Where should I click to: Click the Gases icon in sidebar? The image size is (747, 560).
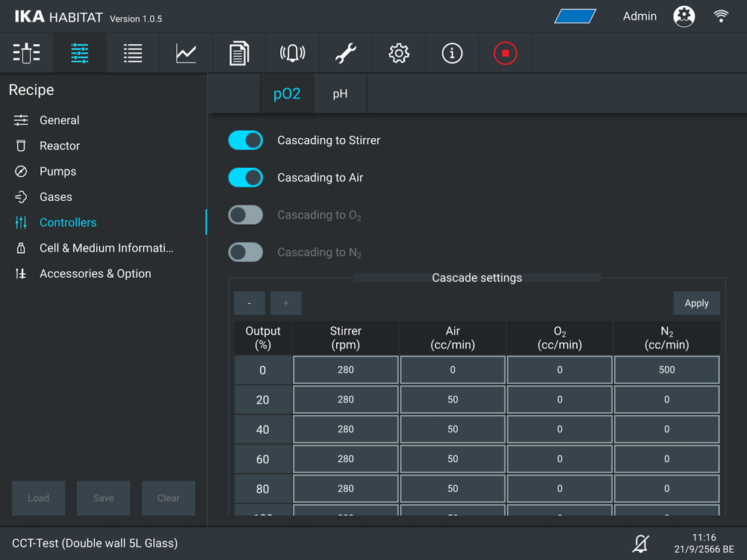pyautogui.click(x=21, y=196)
